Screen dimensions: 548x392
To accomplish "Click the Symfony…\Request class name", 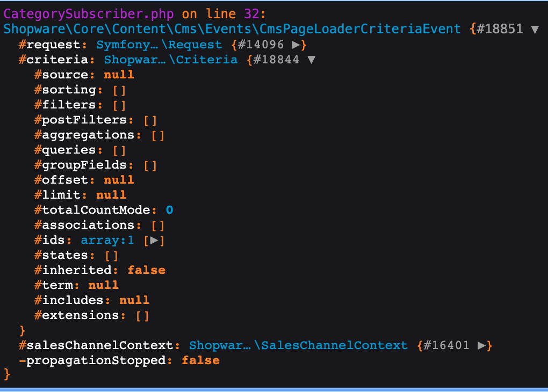I will point(159,45).
